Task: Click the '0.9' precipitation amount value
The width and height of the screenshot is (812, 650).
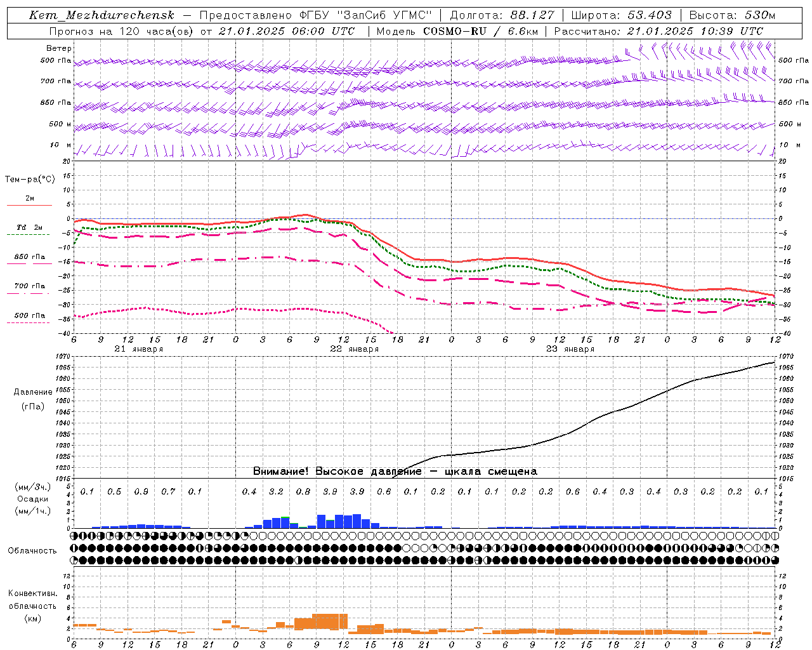Action: coord(141,491)
